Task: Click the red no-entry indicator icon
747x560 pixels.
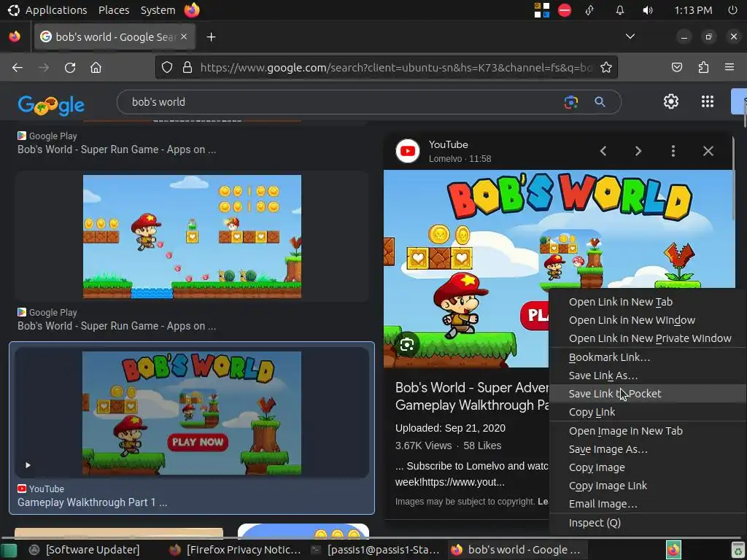Action: click(x=565, y=10)
